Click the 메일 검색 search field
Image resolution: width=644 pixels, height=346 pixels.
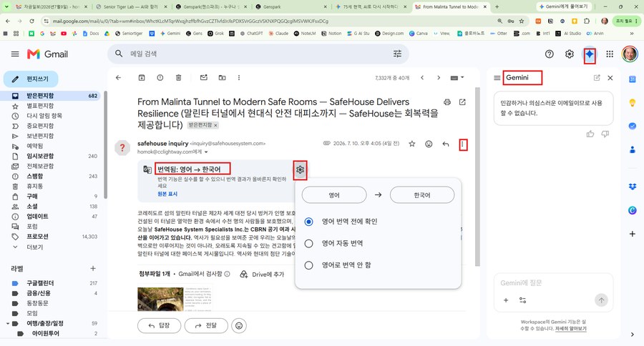[x=259, y=54]
